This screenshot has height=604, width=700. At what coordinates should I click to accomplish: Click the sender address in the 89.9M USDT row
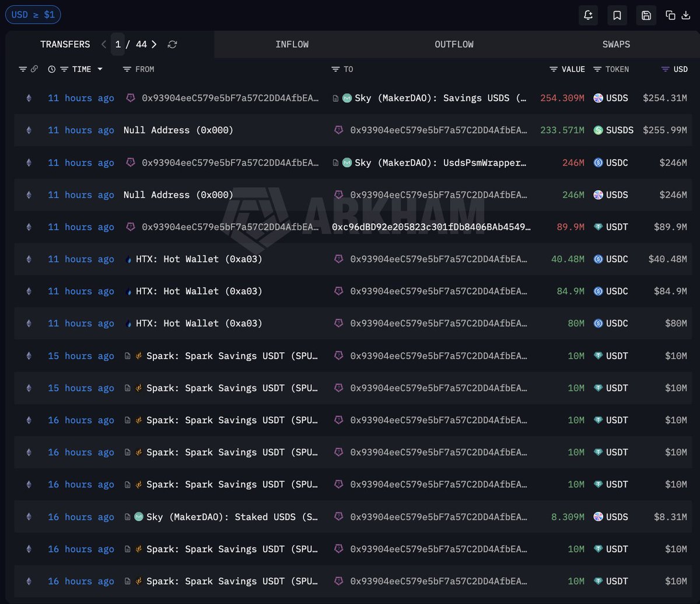tap(230, 227)
